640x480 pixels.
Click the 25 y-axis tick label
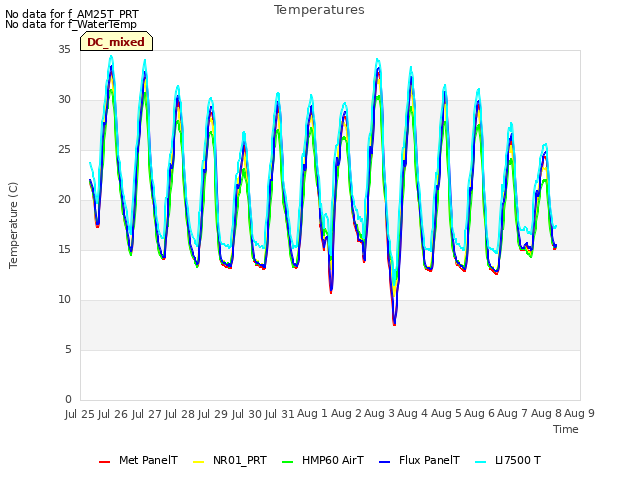click(x=64, y=149)
